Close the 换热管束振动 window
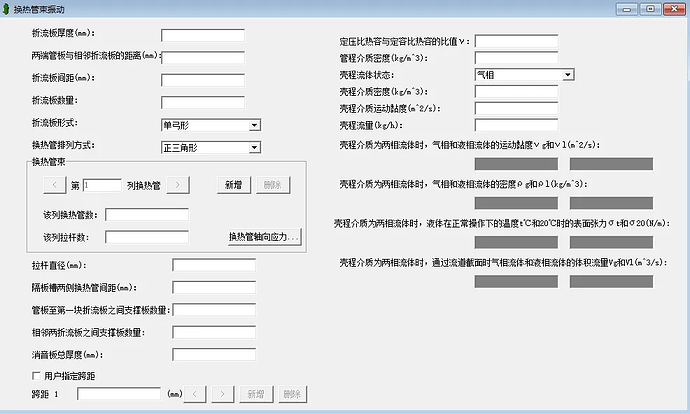Viewport: 690px width, 414px height. 674,9
